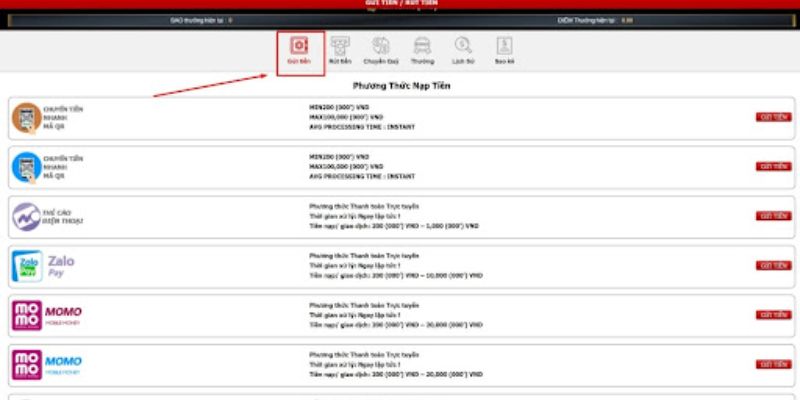Open the Chuyển Quỹ fund transfer icon
Viewport: 800px width, 400px height.
point(380,46)
